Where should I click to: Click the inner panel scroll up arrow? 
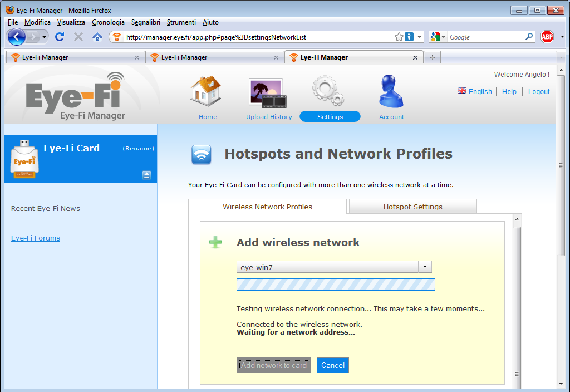tap(517, 219)
